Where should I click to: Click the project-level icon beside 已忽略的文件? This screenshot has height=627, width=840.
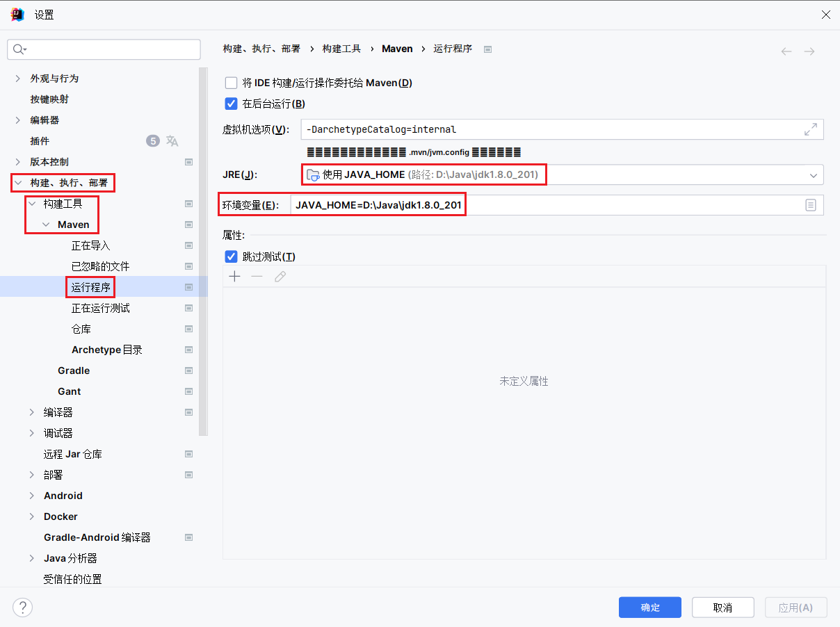188,266
